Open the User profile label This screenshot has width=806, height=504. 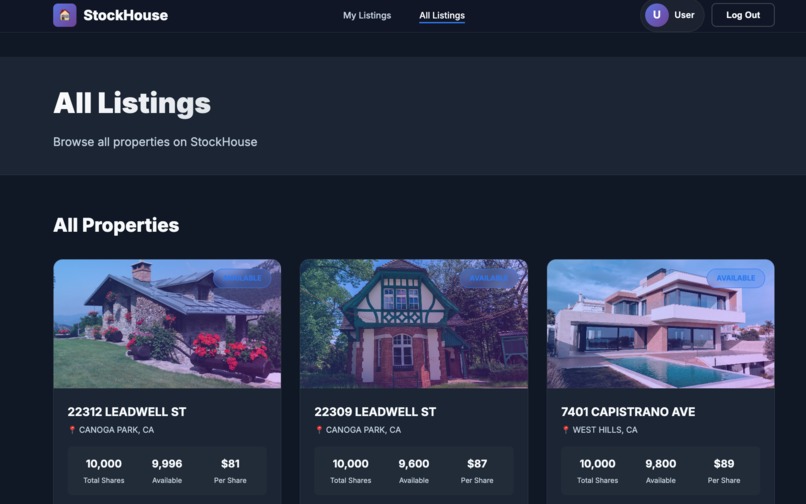click(684, 15)
